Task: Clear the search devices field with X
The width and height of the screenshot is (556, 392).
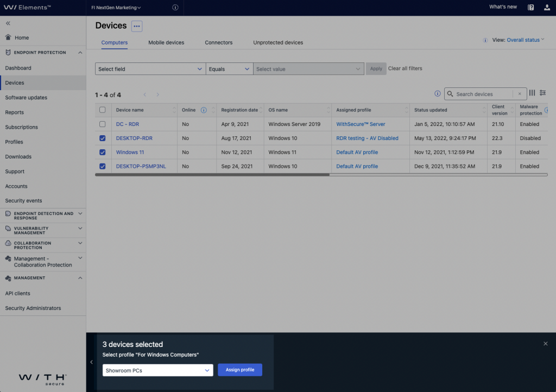Action: click(520, 94)
